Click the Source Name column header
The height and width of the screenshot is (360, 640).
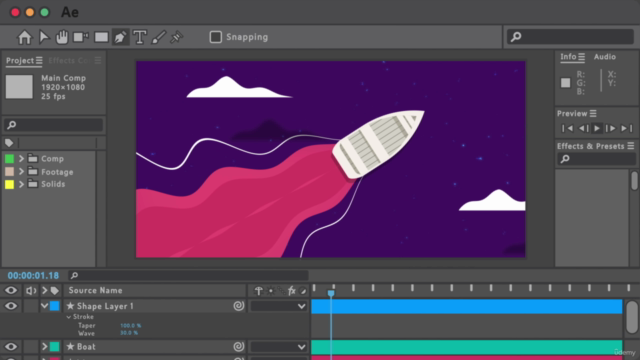(96, 291)
